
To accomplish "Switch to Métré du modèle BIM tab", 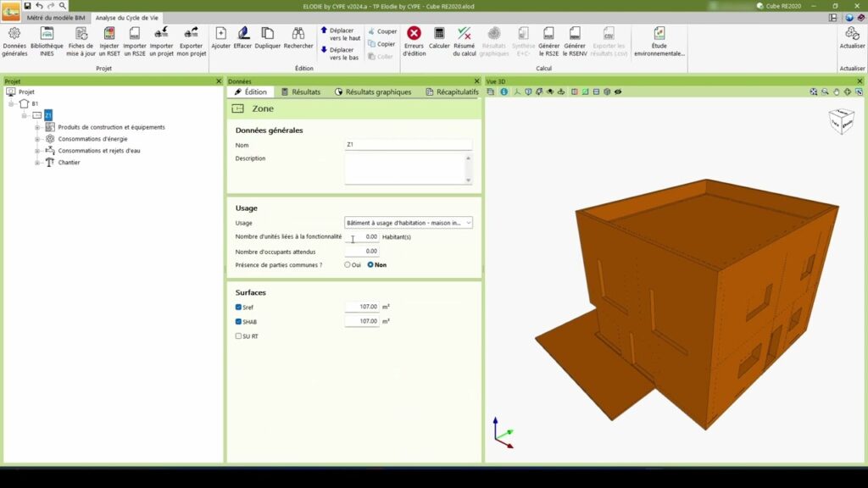I will click(x=56, y=18).
